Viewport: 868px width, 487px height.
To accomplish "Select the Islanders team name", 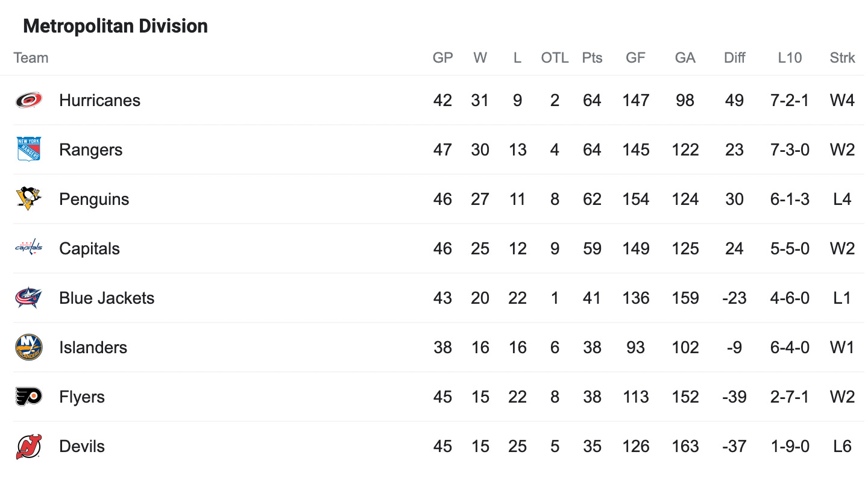I will tap(93, 348).
